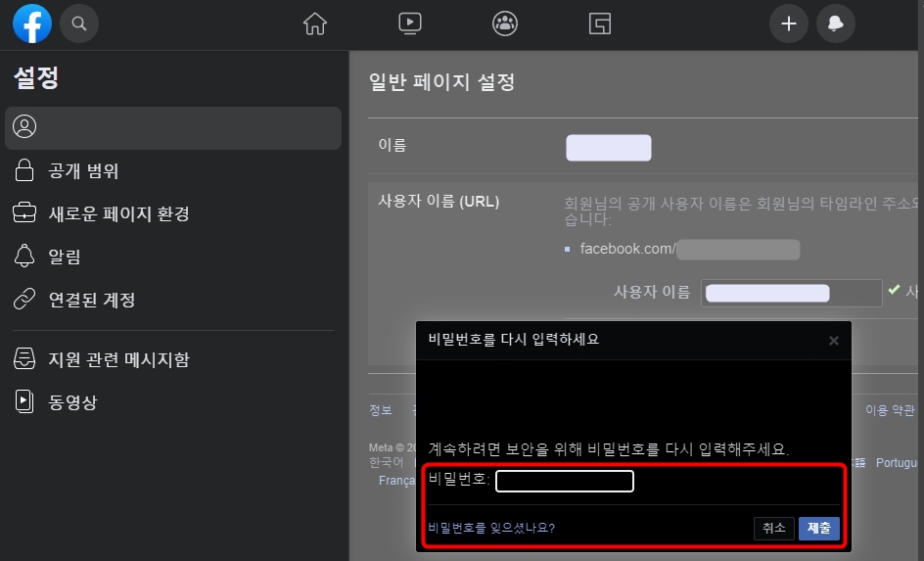Click the 사용자 이름 input field
Viewport: 924px width, 561px height.
coord(792,293)
